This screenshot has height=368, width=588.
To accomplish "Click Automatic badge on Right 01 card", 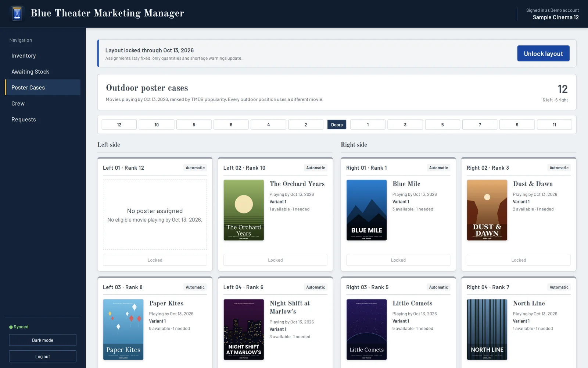I will pos(438,168).
